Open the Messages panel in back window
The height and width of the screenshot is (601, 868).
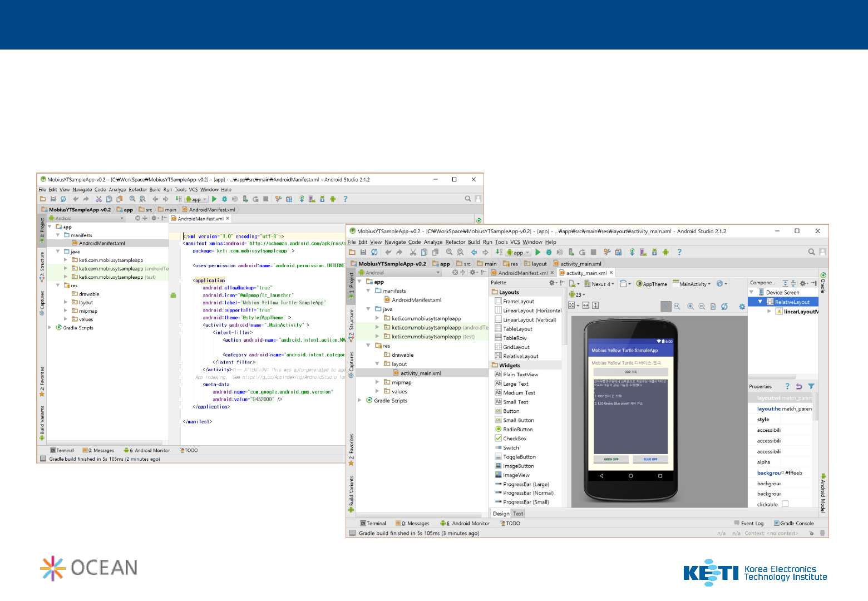[98, 451]
